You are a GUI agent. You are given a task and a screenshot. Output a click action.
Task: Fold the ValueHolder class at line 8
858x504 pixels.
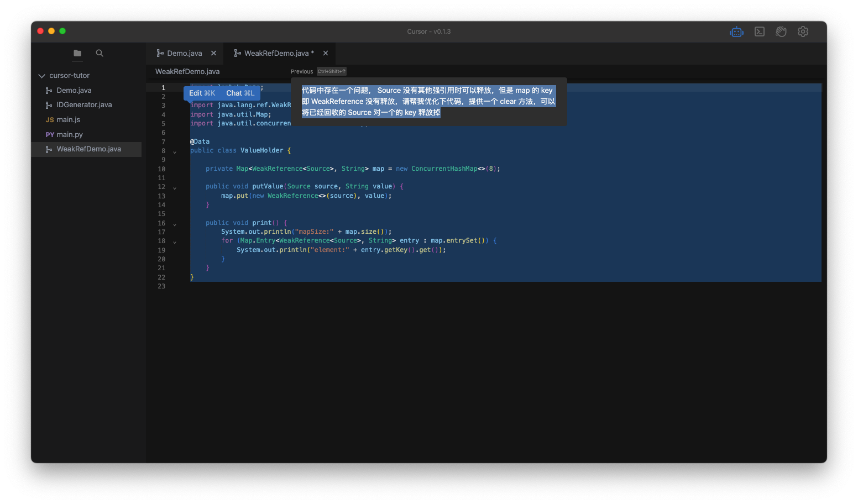pos(175,153)
